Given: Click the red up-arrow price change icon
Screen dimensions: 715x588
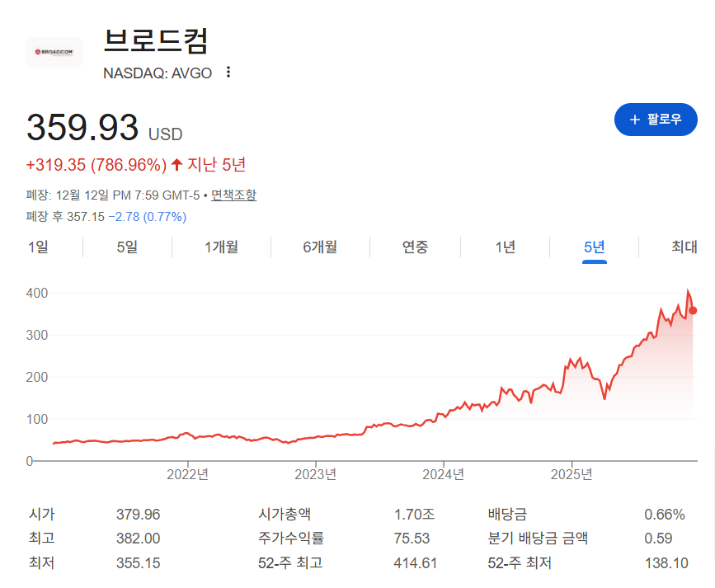Looking at the screenshot, I should [x=176, y=164].
